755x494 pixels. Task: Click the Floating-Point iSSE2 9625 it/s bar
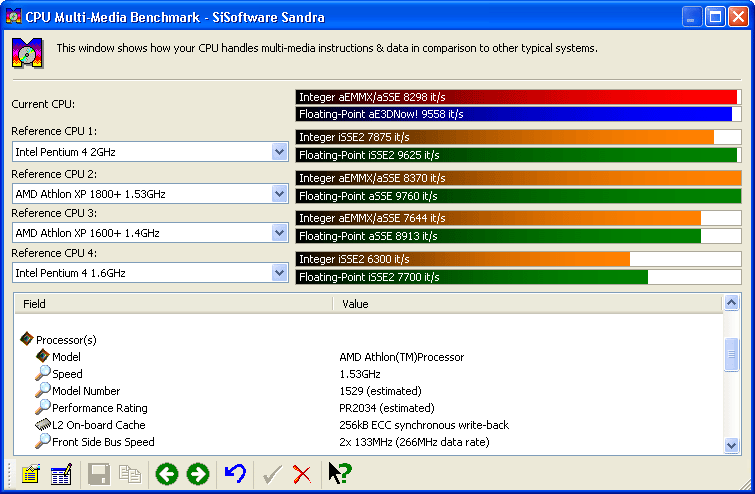click(518, 155)
